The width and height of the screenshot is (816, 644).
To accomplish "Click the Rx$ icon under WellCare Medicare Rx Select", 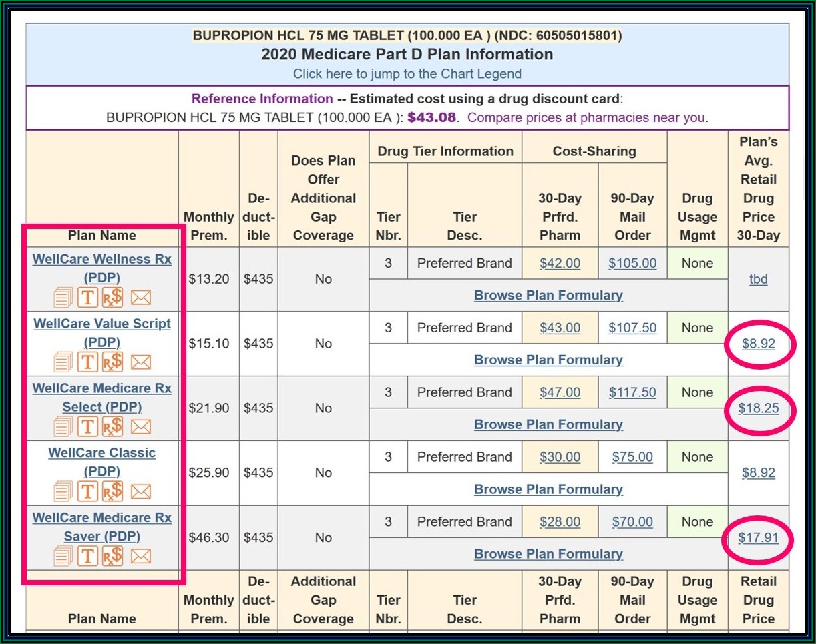I will pos(113,426).
